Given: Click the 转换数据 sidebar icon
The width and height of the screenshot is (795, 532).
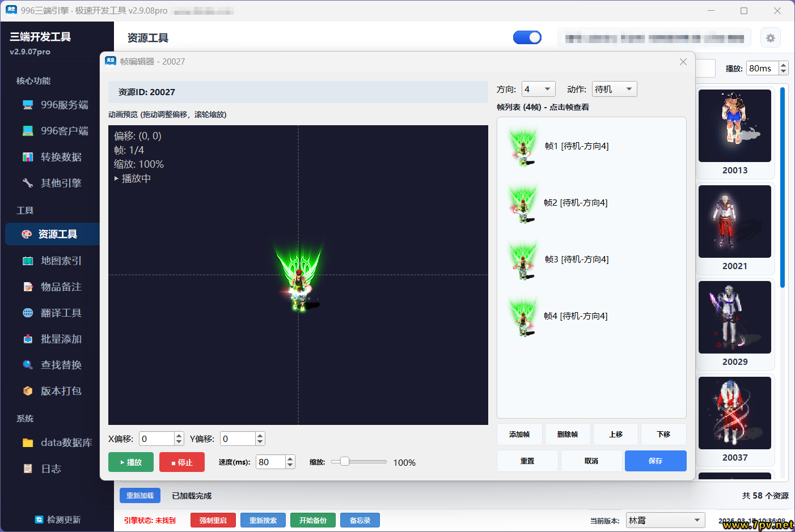Looking at the screenshot, I should coord(28,157).
